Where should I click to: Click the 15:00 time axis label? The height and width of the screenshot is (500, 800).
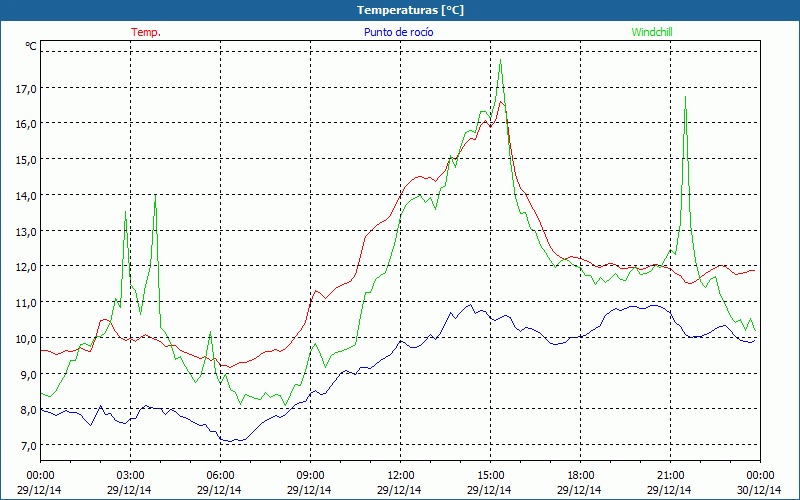(x=490, y=476)
